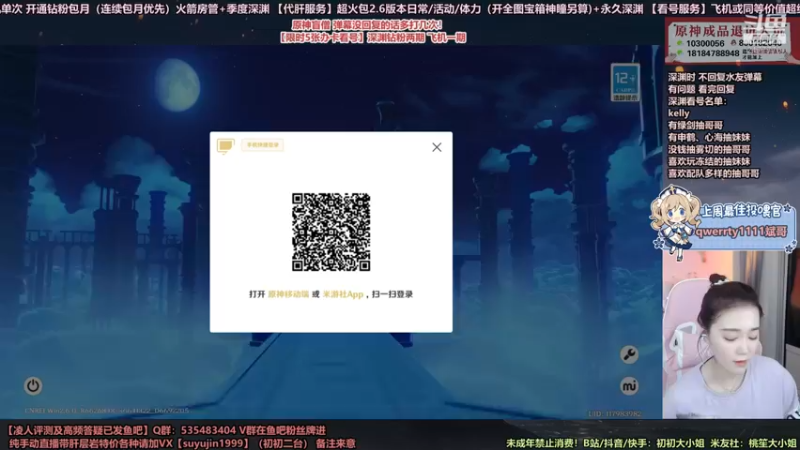The image size is (800, 450).
Task: Click the 限时5张办卡看号 promo line
Action: tap(372, 38)
